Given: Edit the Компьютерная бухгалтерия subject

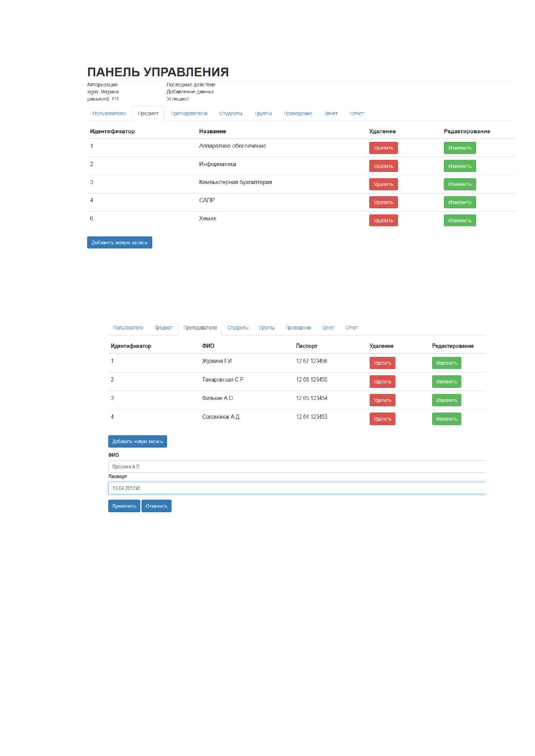Looking at the screenshot, I should [460, 184].
